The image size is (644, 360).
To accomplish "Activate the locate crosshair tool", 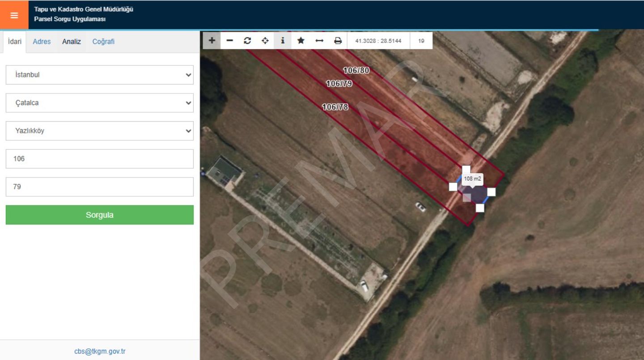I will (265, 41).
